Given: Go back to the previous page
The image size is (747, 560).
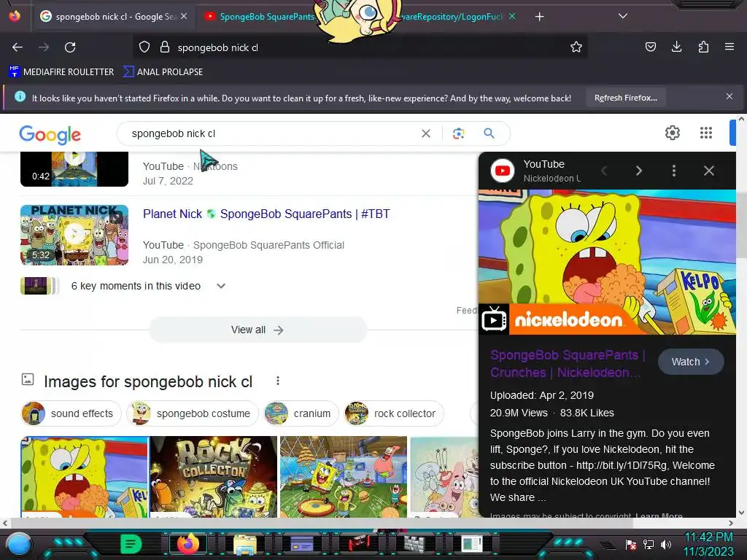Looking at the screenshot, I should [x=18, y=47].
